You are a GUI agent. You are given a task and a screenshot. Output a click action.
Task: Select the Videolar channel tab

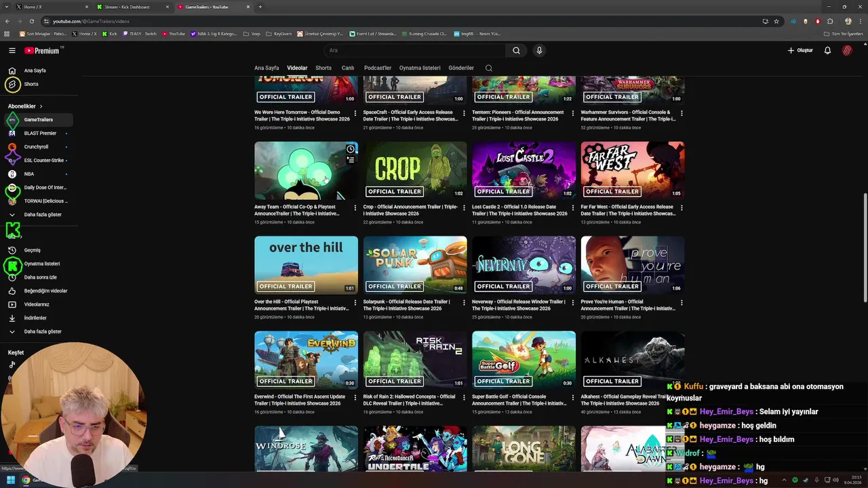click(x=297, y=68)
